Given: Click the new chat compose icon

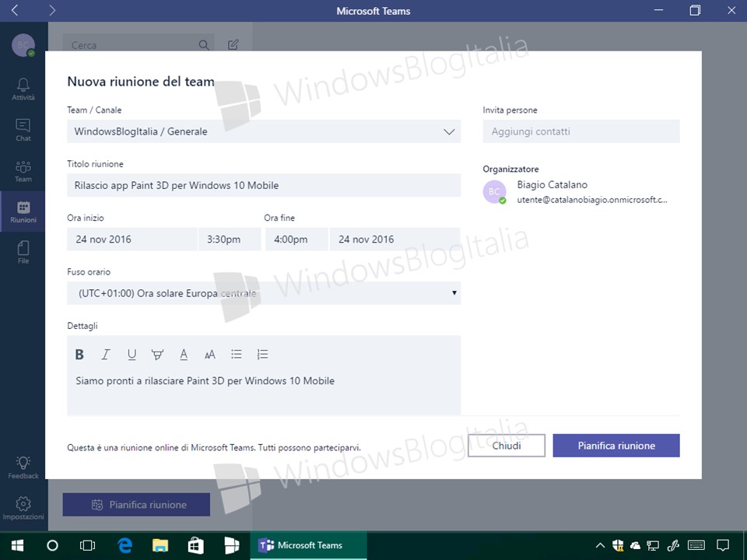Looking at the screenshot, I should click(x=233, y=45).
